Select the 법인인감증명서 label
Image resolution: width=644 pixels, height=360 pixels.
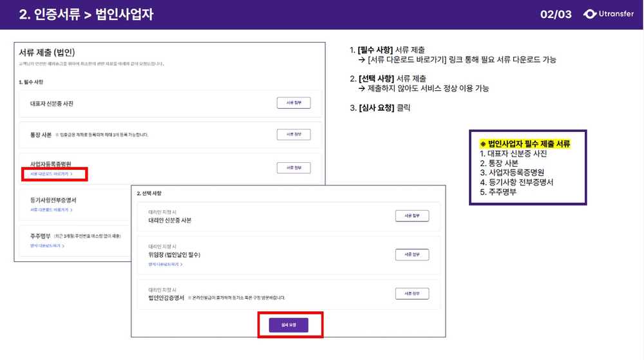[166, 298]
